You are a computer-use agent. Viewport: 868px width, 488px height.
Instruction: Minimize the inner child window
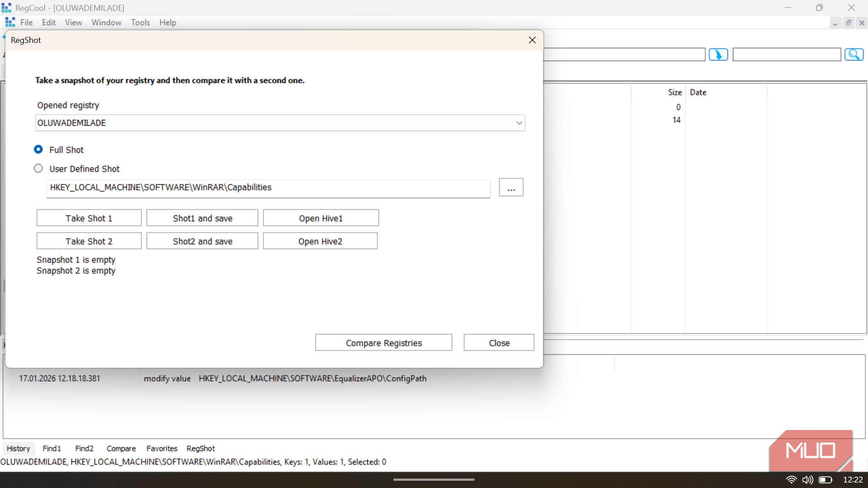tap(835, 23)
